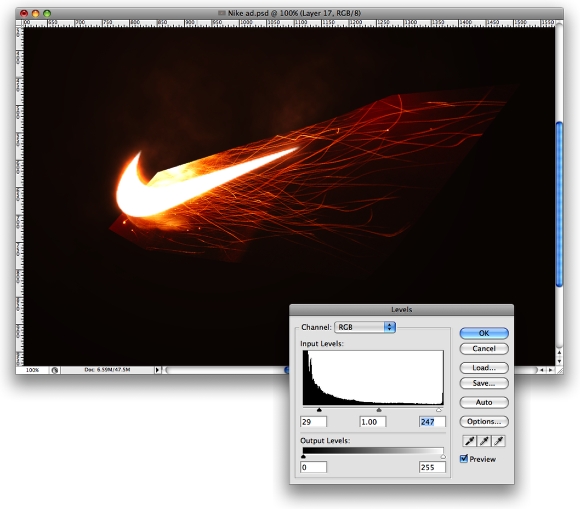Select the black point eyedropper
This screenshot has height=509, width=580.
tap(469, 441)
